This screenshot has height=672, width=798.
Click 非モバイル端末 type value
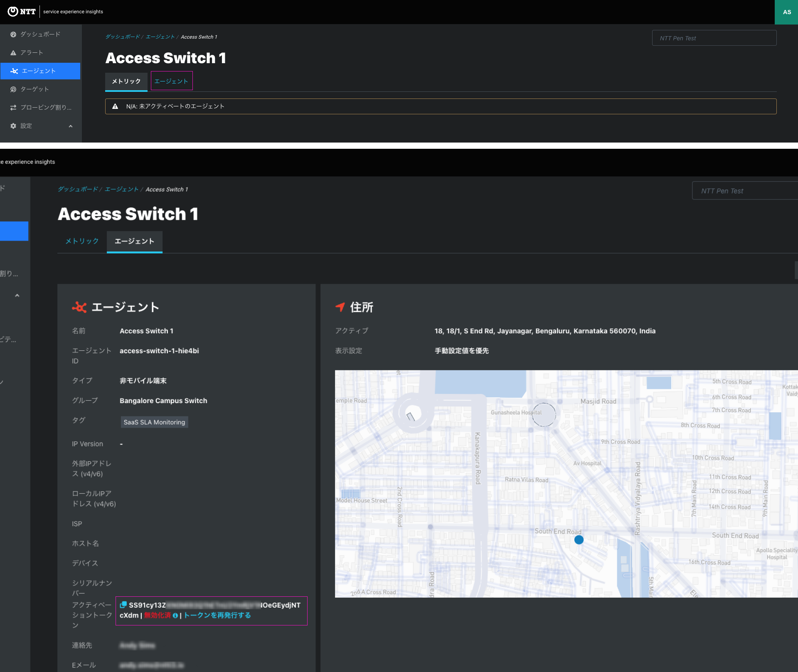pyautogui.click(x=143, y=381)
